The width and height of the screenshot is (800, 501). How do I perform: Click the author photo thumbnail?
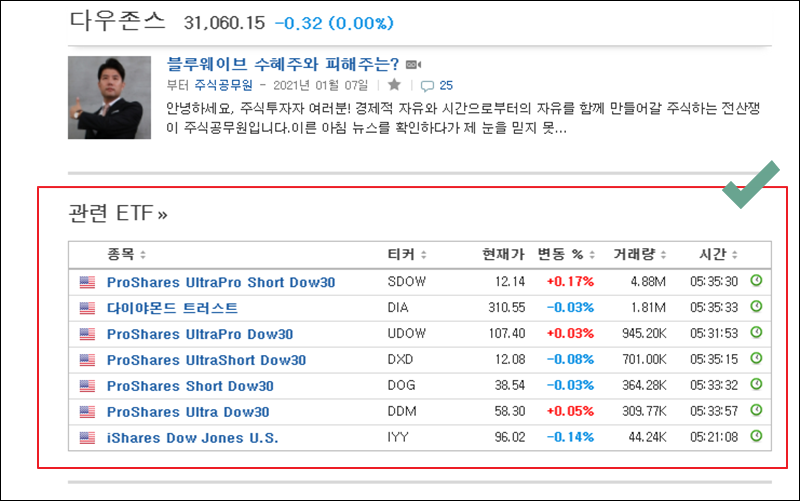pyautogui.click(x=109, y=97)
